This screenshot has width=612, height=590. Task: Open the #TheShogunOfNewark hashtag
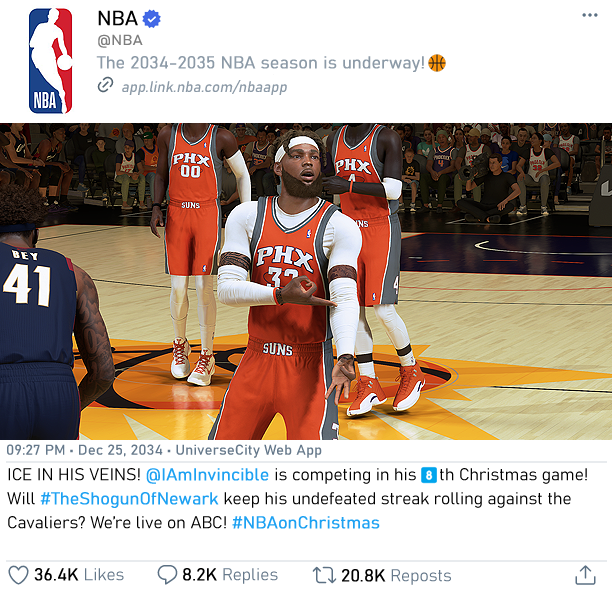[x=129, y=499]
